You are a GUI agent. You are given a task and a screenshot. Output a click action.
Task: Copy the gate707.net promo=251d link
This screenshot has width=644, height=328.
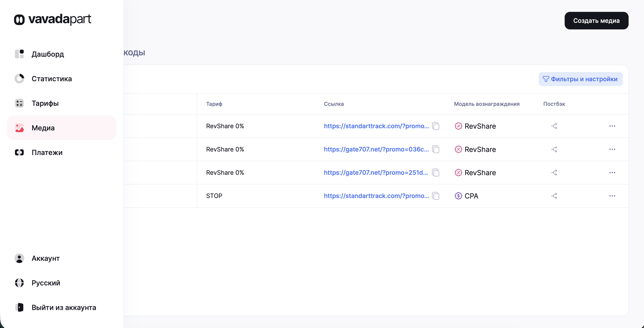click(435, 173)
